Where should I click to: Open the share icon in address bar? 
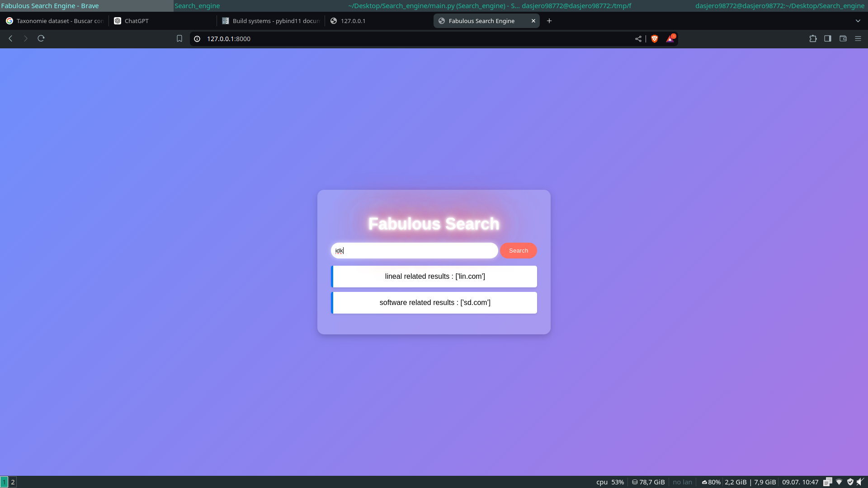[x=638, y=39]
